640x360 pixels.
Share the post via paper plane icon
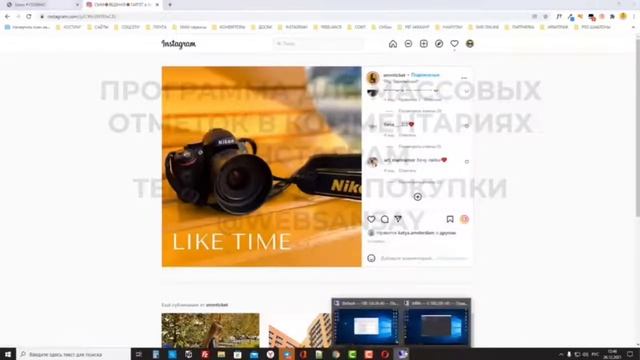(x=398, y=219)
